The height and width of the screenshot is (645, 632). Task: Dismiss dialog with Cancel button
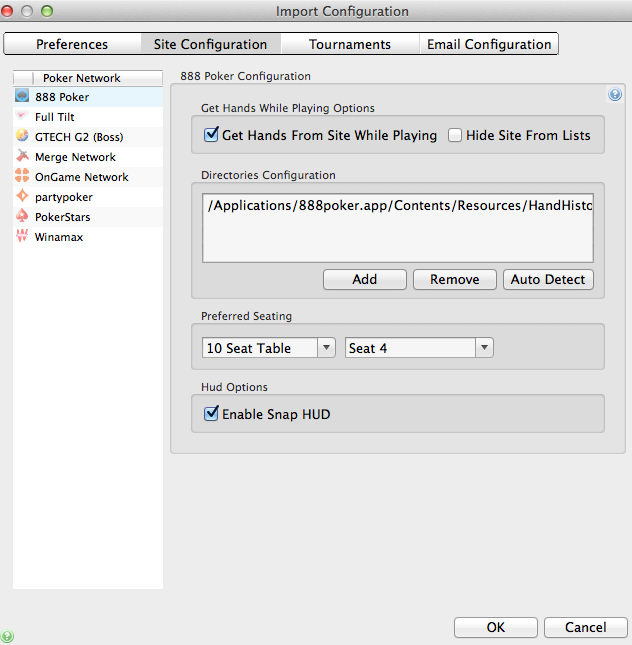click(586, 627)
